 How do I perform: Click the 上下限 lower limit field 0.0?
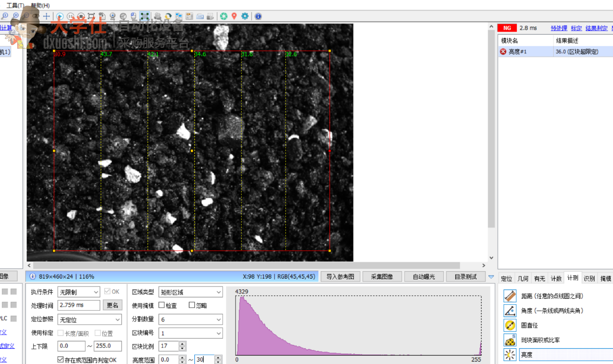tap(71, 346)
